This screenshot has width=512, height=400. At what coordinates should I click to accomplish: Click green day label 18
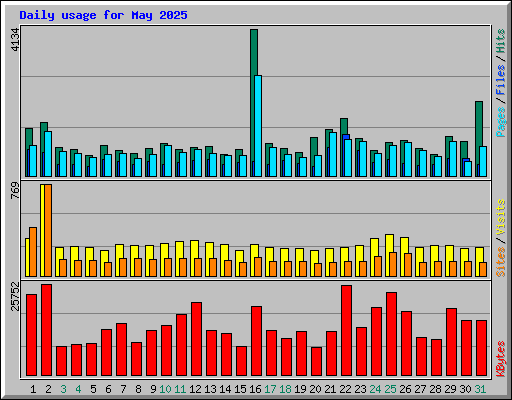[x=285, y=389]
